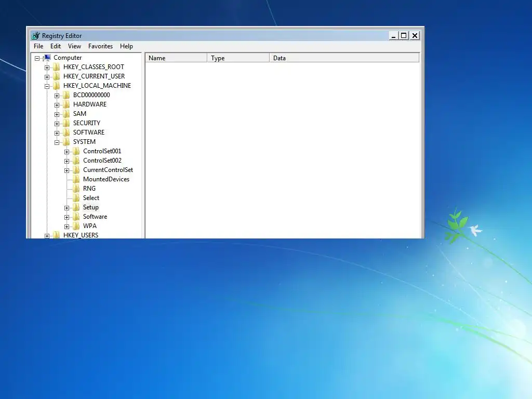
Task: Expand the ControlSet002 node
Action: 67,161
